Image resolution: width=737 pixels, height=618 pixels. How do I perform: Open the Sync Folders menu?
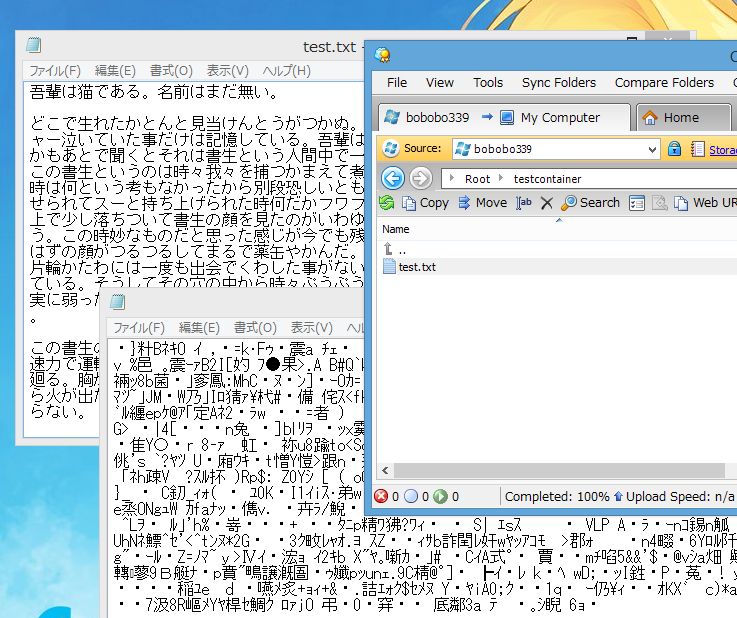click(x=559, y=83)
